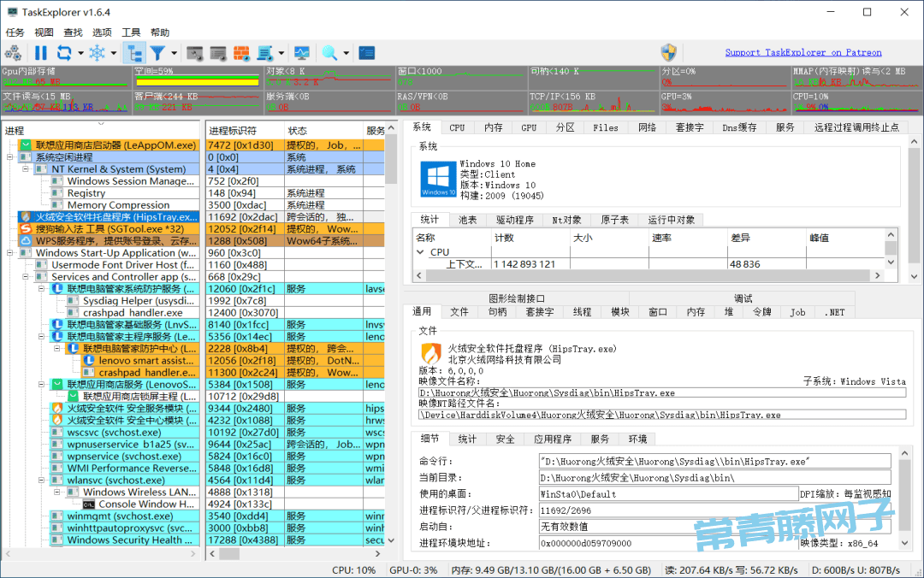Click the icon beside 火绒安全软件 安全服务模块
924x578 pixels.
coord(57,409)
